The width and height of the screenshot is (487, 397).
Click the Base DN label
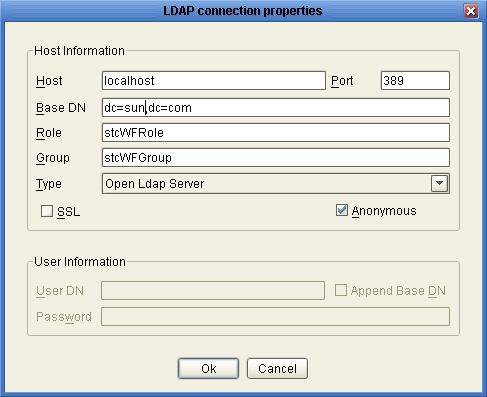(x=61, y=108)
